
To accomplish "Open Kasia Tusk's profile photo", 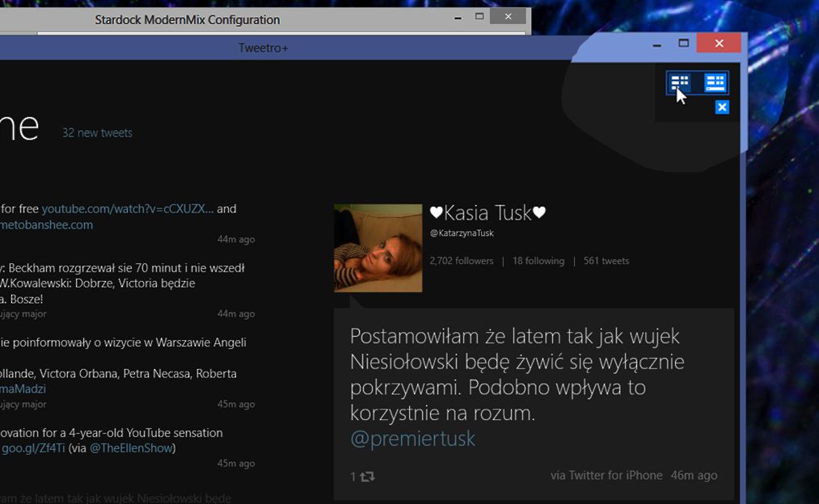I will tap(378, 248).
